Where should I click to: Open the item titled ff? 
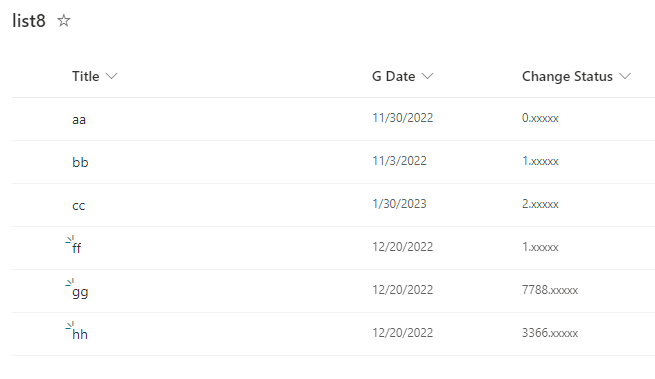click(x=77, y=248)
